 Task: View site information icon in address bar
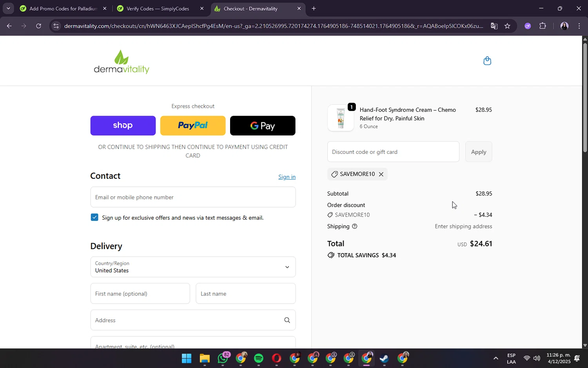(56, 26)
